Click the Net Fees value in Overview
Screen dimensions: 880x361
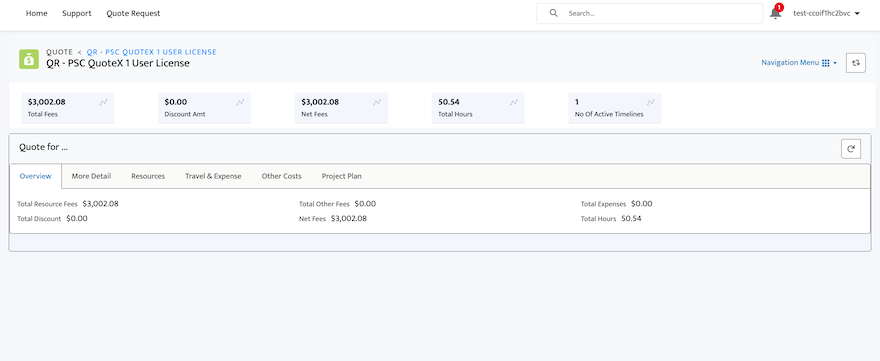(349, 218)
